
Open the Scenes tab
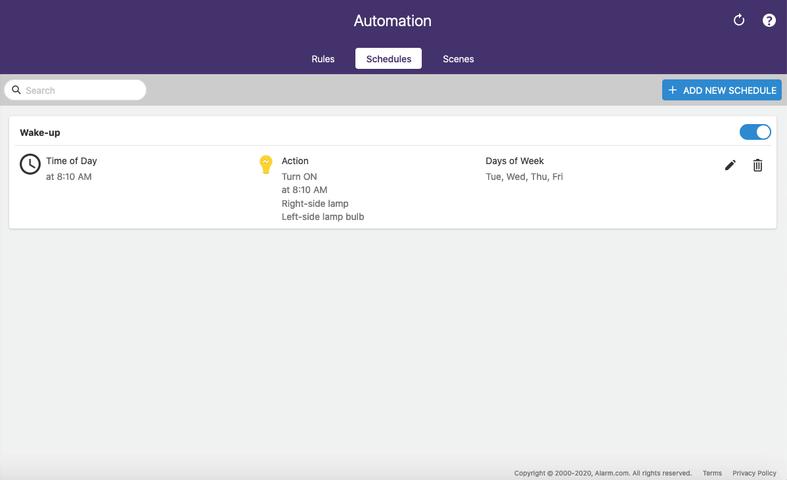coord(458,59)
